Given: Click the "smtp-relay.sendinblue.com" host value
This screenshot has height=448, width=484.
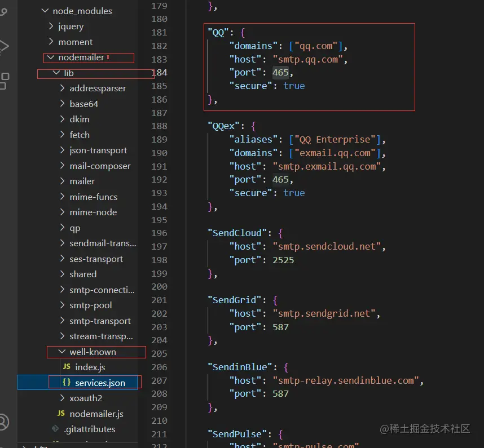Looking at the screenshot, I should [x=346, y=380].
